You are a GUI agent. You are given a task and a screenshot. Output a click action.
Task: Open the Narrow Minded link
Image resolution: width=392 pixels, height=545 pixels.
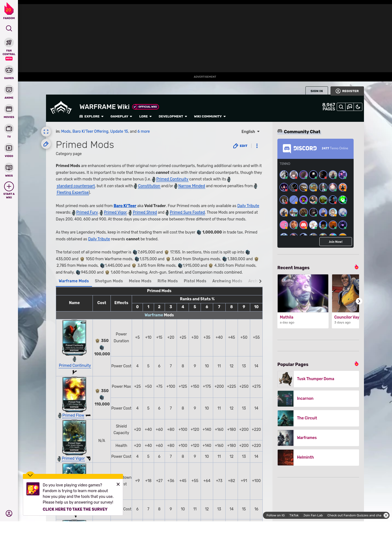192,186
